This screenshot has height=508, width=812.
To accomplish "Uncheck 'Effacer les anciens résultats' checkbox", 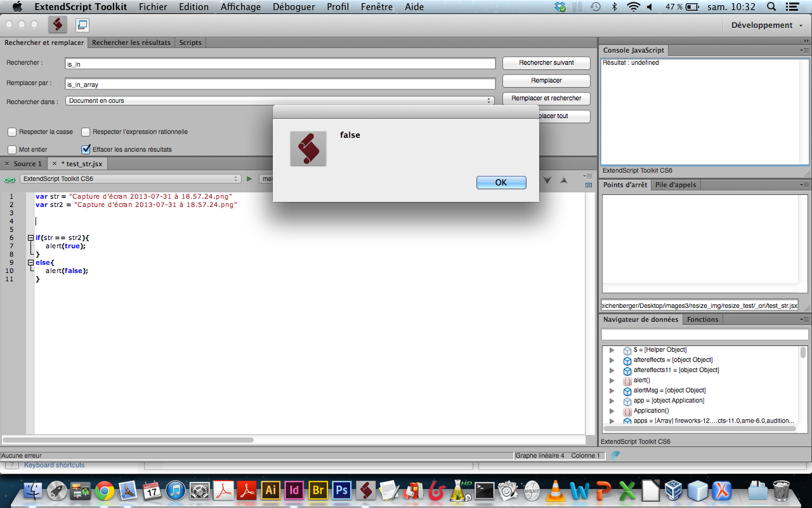I will pos(86,150).
